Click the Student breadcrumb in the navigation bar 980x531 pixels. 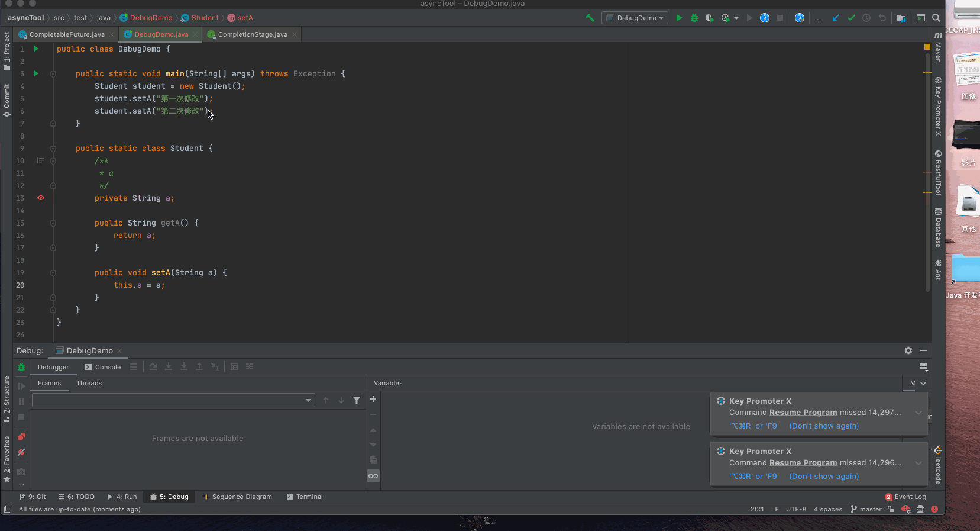[199, 18]
